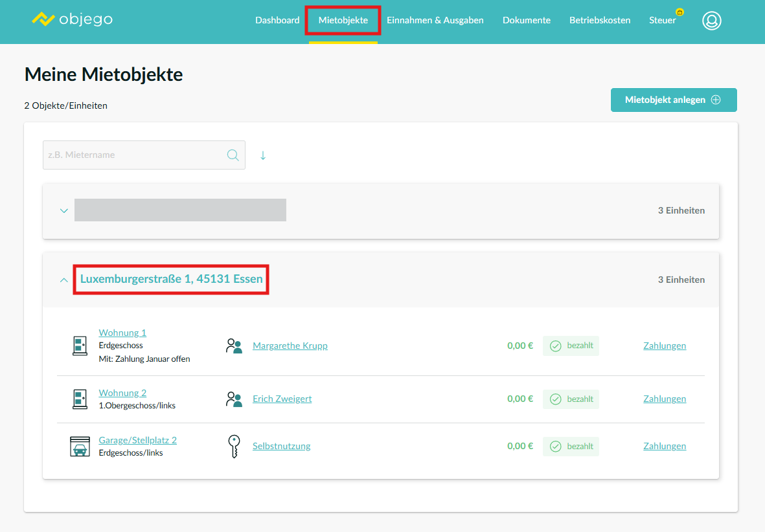Click the key icon beside Selbstnutzung
The width and height of the screenshot is (765, 532).
coord(233,447)
